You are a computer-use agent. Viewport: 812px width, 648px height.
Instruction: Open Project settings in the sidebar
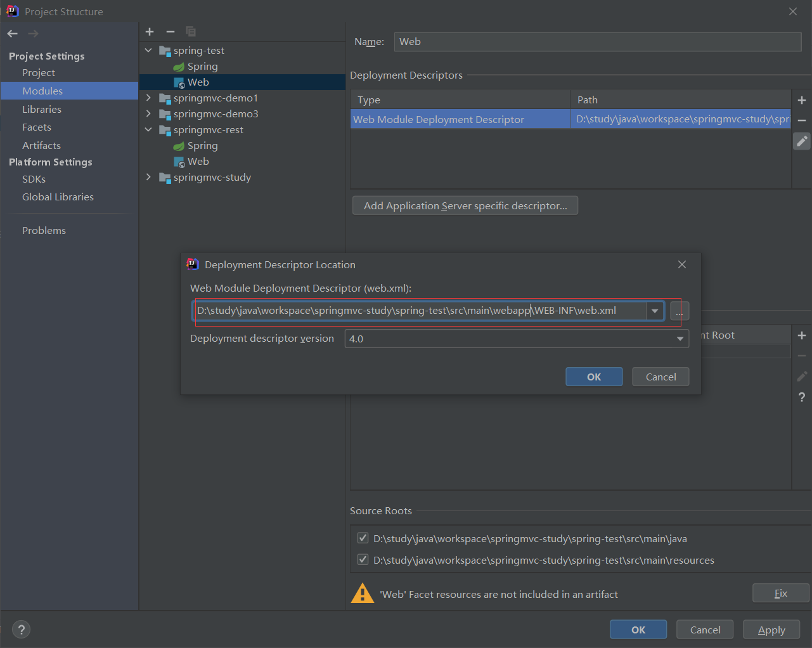click(39, 73)
